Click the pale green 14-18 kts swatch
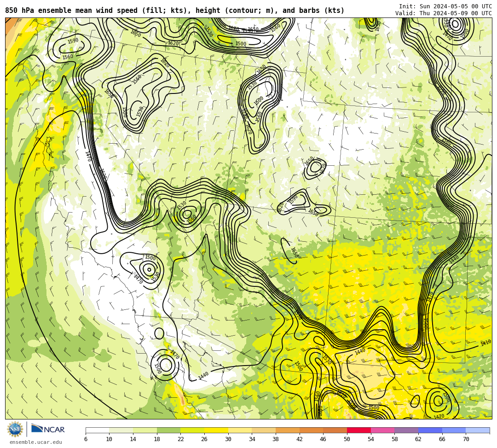497x448 pixels. click(x=145, y=430)
